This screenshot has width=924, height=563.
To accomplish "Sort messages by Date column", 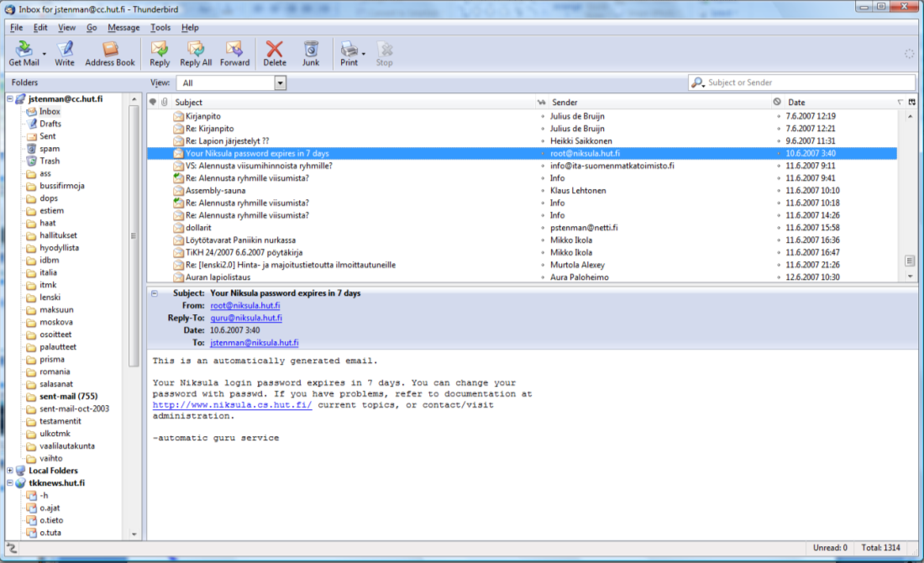I will (x=844, y=102).
